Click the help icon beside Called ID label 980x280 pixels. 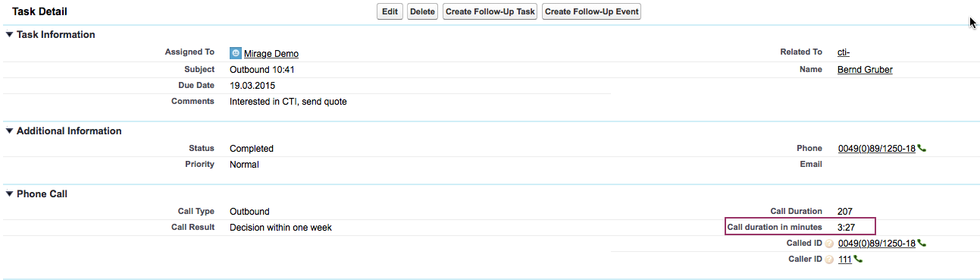[828, 244]
